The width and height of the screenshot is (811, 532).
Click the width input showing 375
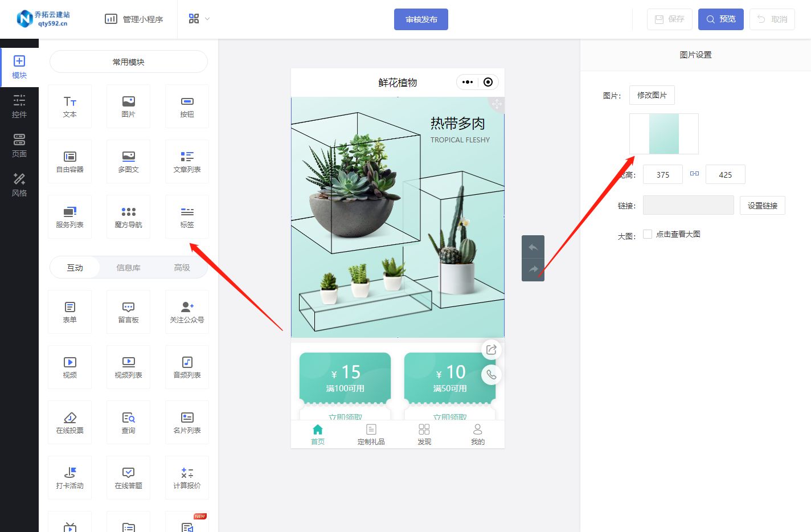coord(662,174)
